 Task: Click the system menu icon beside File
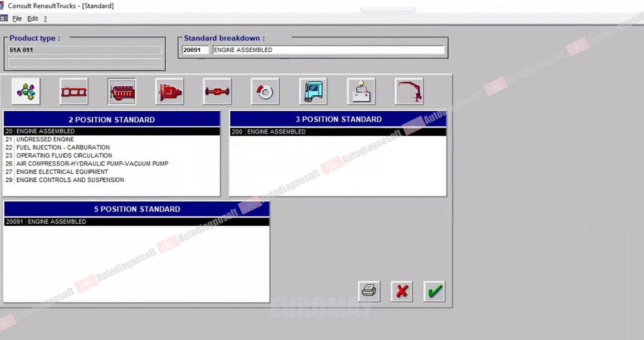tap(4, 18)
